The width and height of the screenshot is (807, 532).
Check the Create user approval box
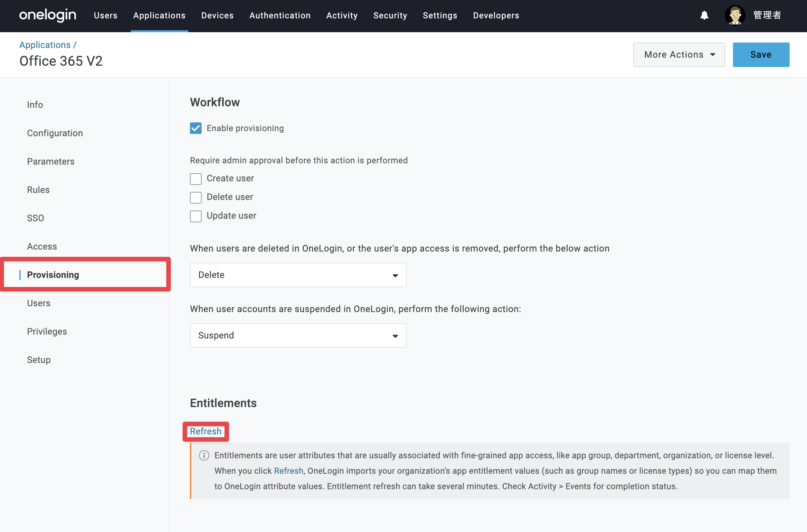(196, 179)
